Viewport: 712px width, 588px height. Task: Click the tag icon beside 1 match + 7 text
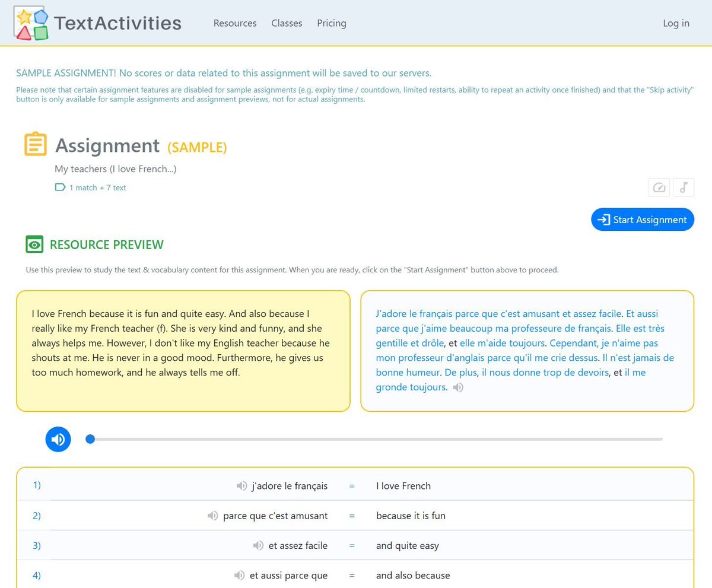60,187
